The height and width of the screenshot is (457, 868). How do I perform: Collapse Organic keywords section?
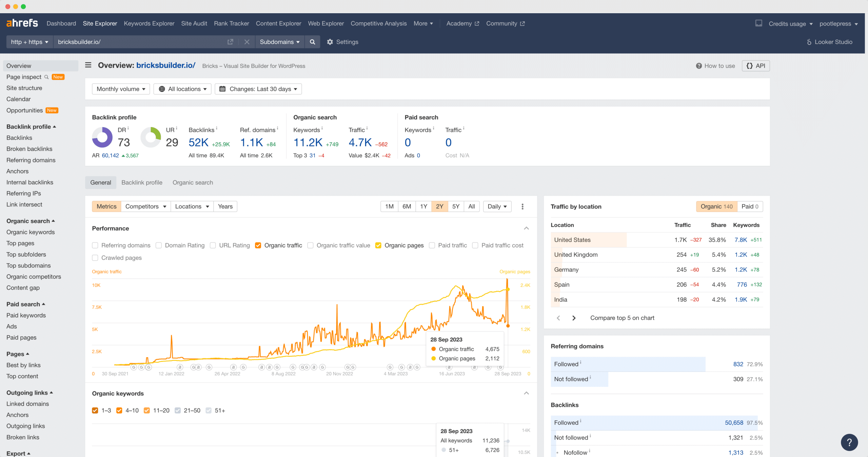(526, 393)
